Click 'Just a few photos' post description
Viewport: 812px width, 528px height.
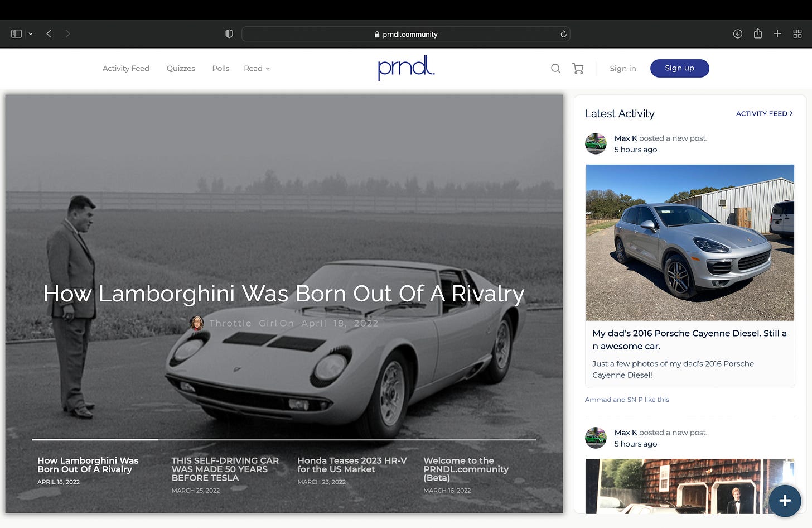coord(673,369)
